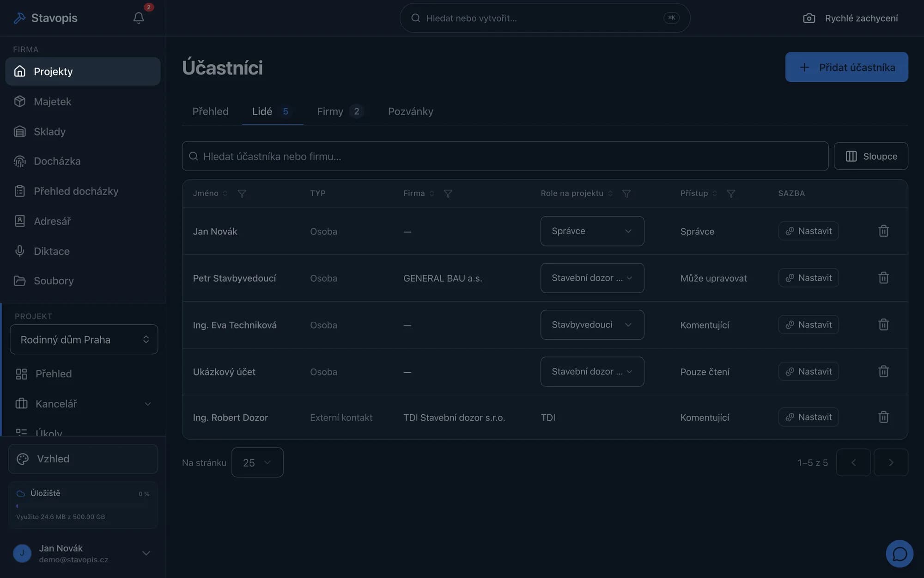Open the Sloupce column settings
This screenshot has width=924, height=578.
(870, 156)
